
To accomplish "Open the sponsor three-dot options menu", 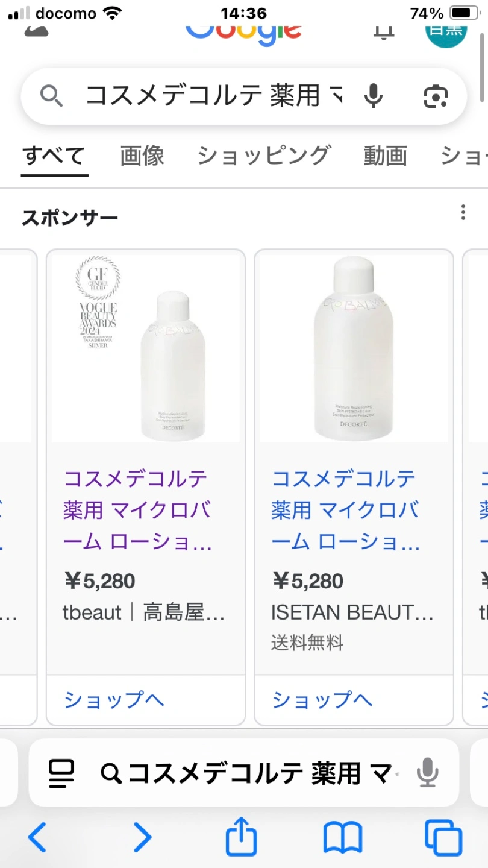I will tap(463, 212).
